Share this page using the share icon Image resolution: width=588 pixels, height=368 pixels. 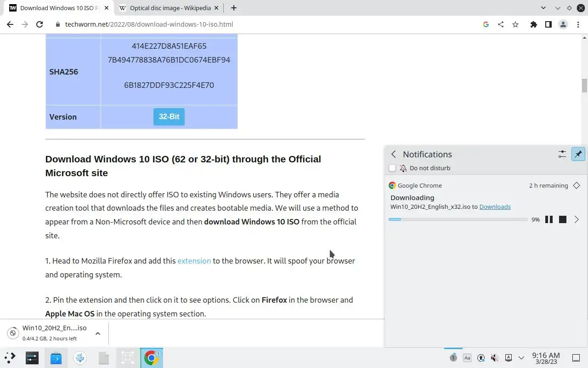click(501, 24)
